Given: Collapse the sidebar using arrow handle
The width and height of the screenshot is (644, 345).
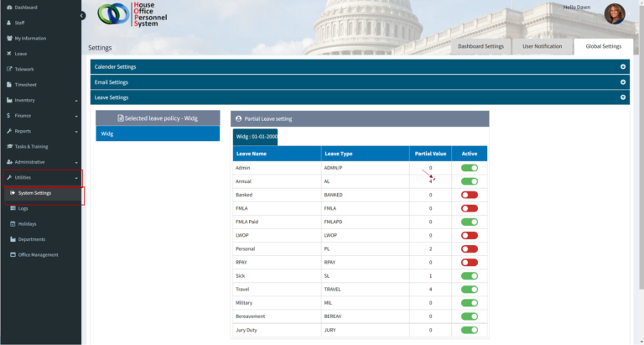Looking at the screenshot, I should click(82, 16).
